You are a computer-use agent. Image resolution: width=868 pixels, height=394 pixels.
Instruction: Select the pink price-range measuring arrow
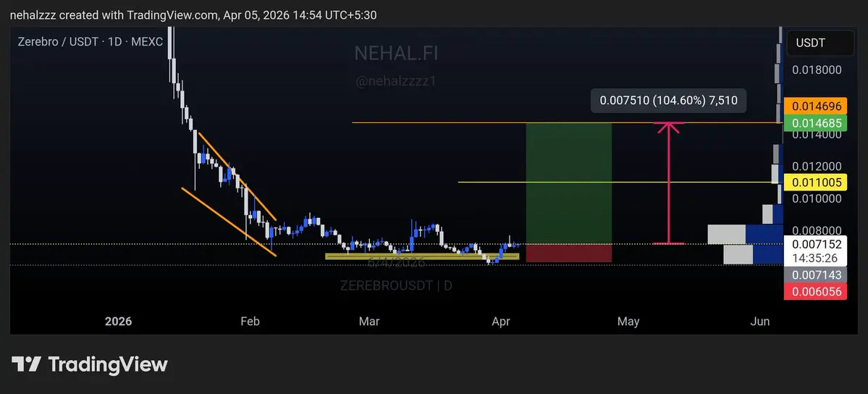pyautogui.click(x=669, y=183)
